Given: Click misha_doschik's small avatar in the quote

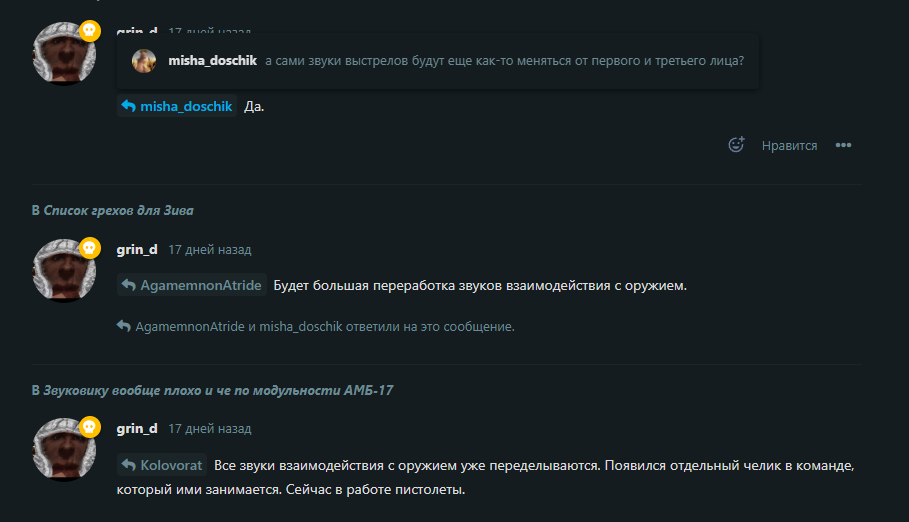Looking at the screenshot, I should (x=144, y=61).
